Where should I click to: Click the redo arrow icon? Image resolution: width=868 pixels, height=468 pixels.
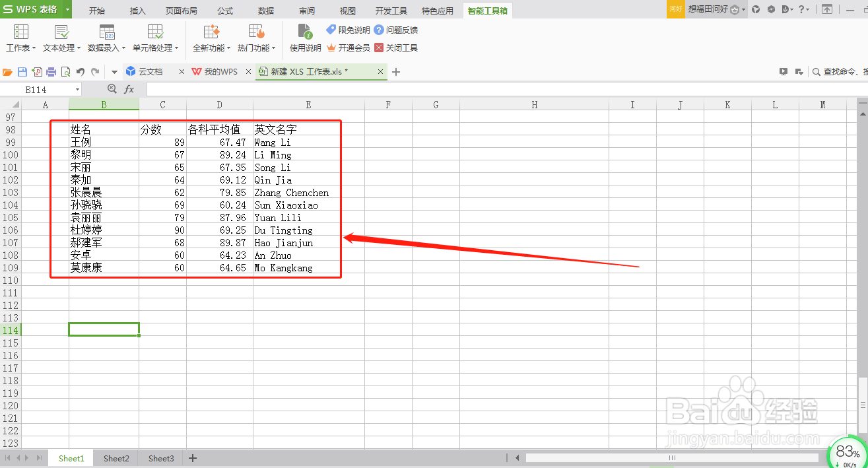click(x=95, y=72)
